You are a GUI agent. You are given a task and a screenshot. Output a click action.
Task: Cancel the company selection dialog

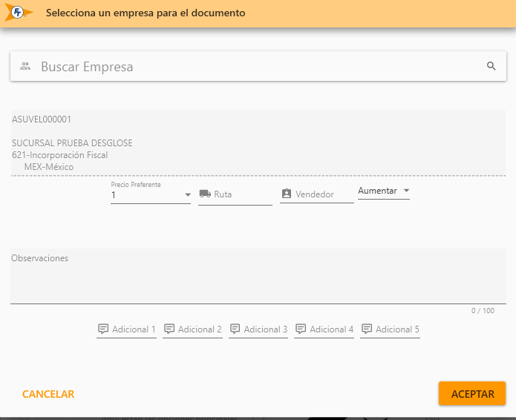click(x=48, y=394)
